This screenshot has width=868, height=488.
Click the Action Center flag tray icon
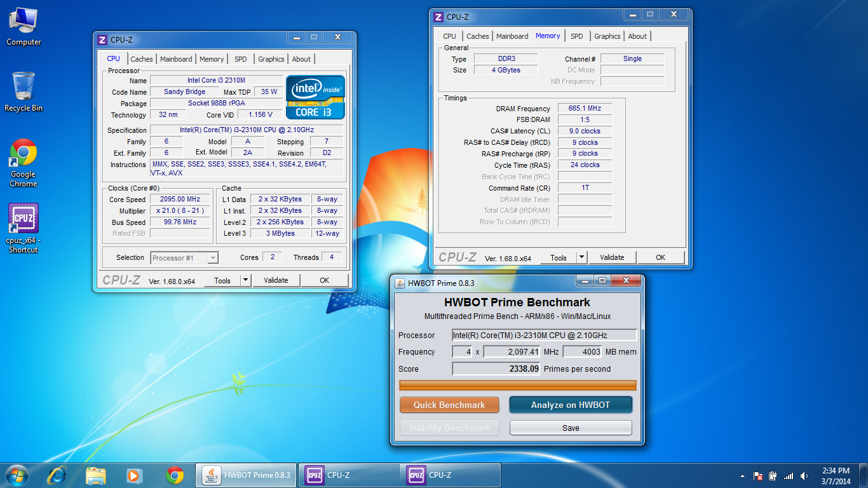click(x=758, y=476)
